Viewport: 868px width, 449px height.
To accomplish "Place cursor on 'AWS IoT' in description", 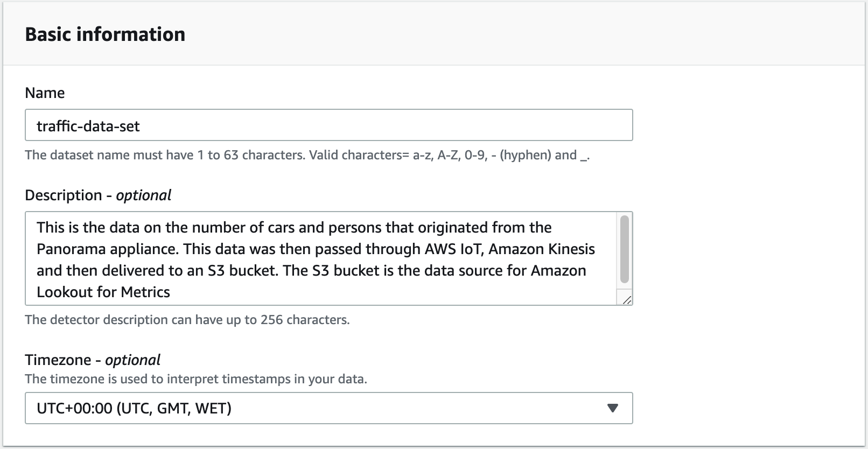I will point(452,249).
